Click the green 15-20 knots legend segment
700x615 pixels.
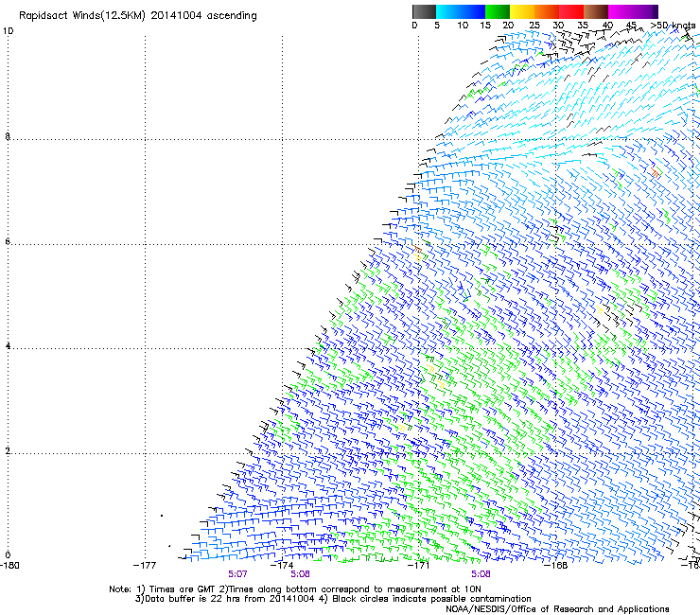(498, 11)
